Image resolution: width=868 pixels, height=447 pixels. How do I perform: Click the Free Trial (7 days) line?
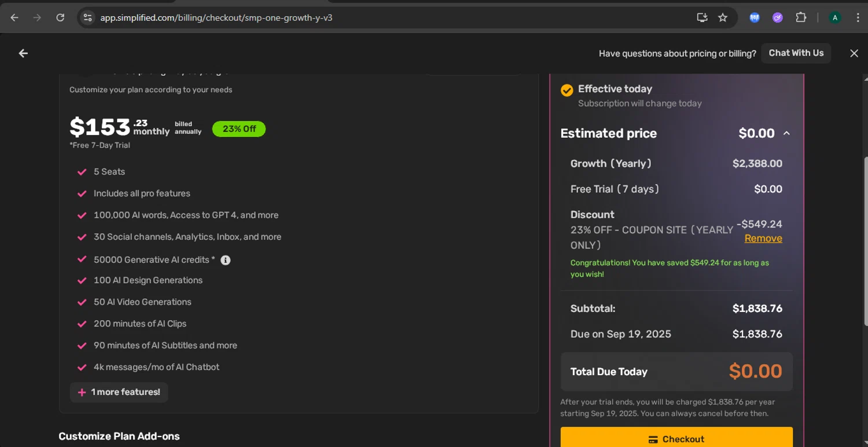[676, 189]
